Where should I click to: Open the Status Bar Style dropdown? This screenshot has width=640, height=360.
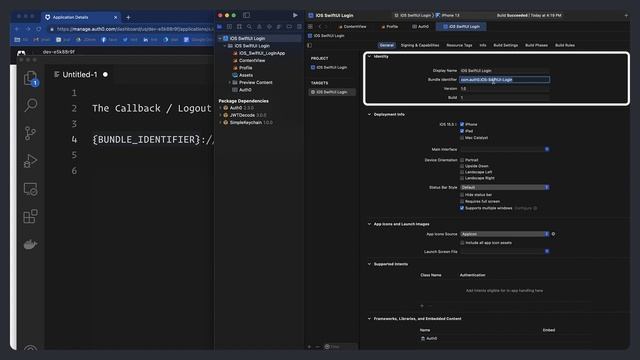pos(504,187)
